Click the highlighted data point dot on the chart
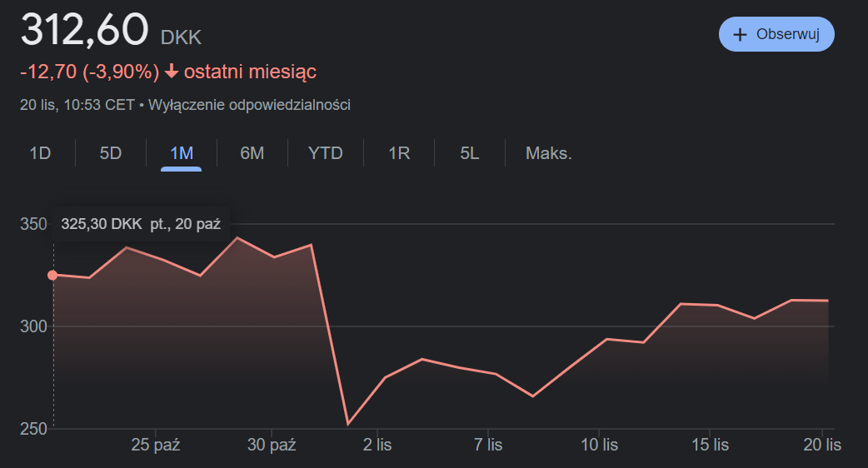 [x=52, y=275]
